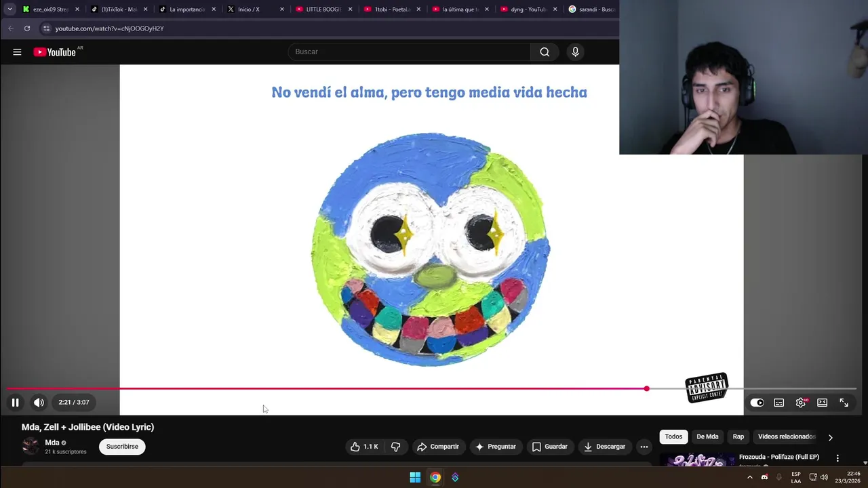Viewport: 868px width, 488px height.
Task: Like the video (1.1 K)
Action: pos(365,447)
